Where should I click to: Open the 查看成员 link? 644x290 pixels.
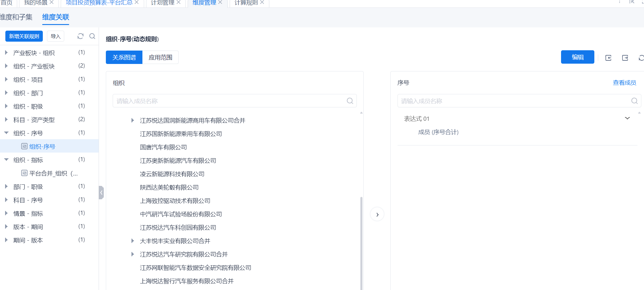[x=624, y=83]
